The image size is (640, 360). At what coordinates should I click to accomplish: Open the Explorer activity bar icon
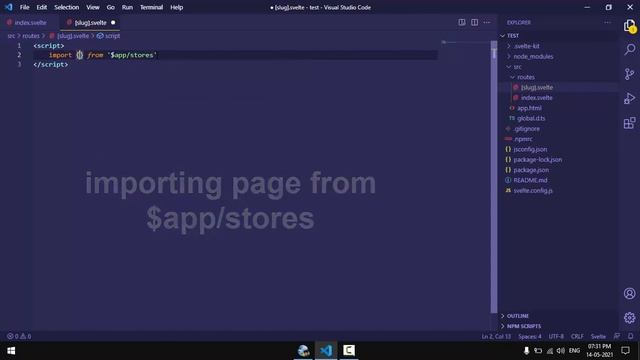coord(629,26)
